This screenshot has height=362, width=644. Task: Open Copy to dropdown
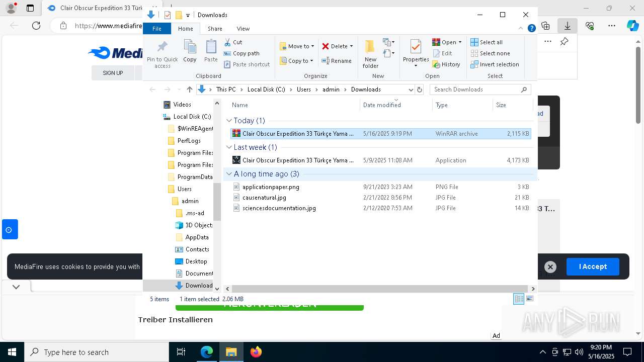click(296, 61)
